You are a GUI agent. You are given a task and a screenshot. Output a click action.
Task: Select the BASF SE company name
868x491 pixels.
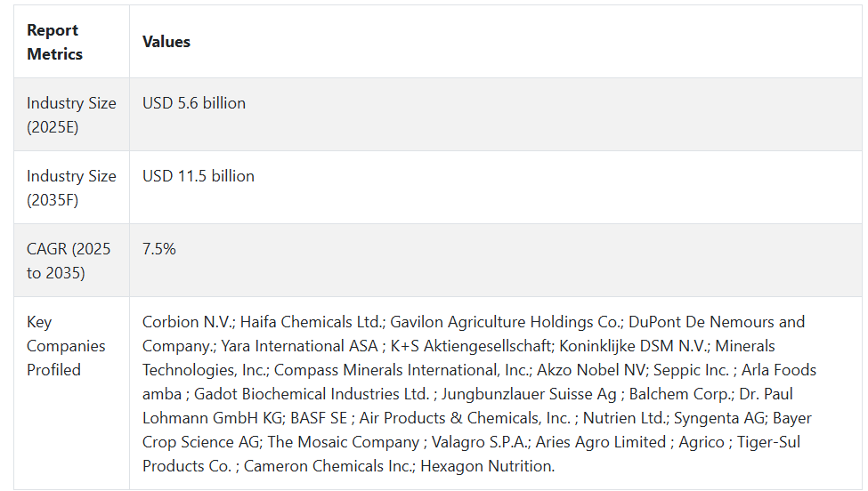319,419
